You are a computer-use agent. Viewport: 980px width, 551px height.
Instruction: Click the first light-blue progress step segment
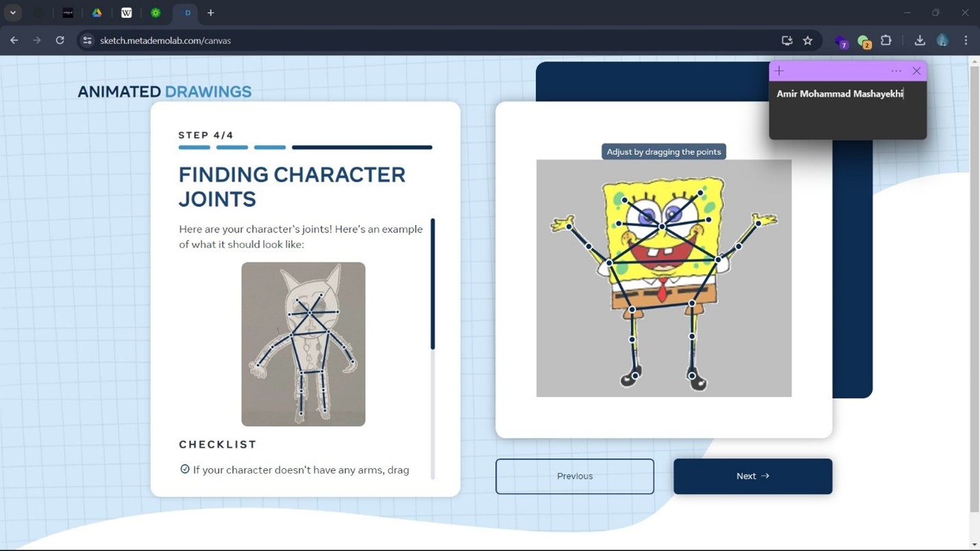click(x=195, y=147)
